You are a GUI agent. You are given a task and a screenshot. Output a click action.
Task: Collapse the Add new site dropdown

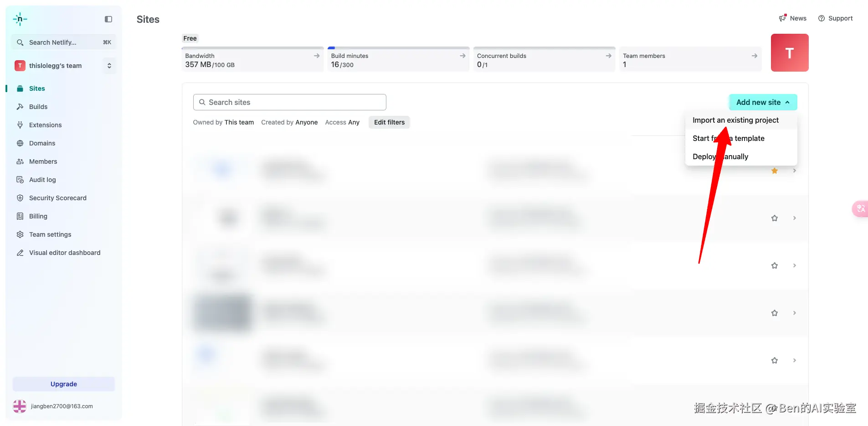pyautogui.click(x=763, y=102)
